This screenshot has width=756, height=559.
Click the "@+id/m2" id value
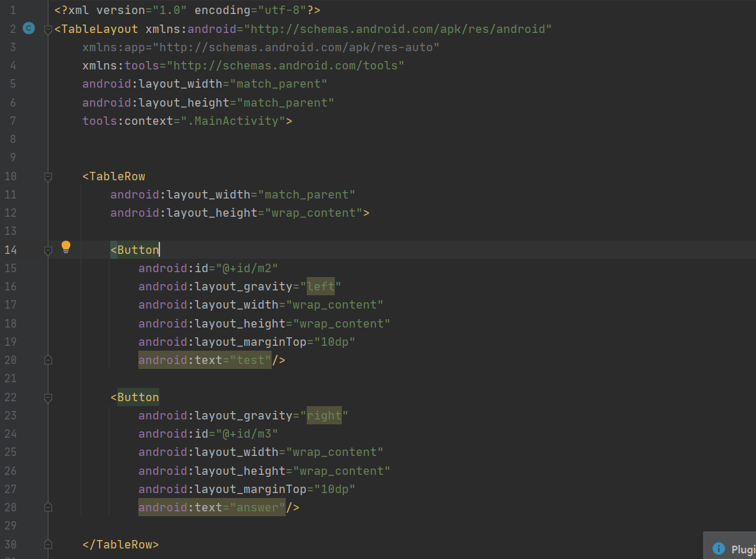pos(247,269)
